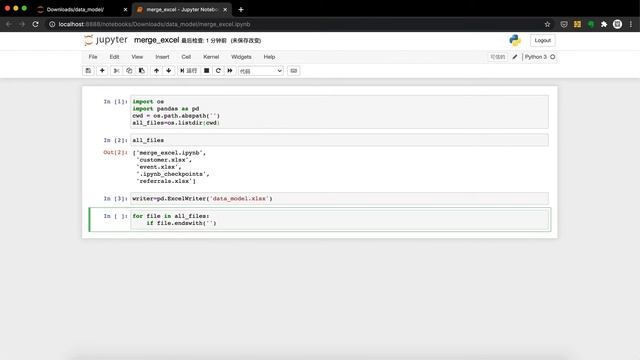Close the Downloads/data_model browser tab
The width and height of the screenshot is (640, 360).
pyautogui.click(x=125, y=9)
